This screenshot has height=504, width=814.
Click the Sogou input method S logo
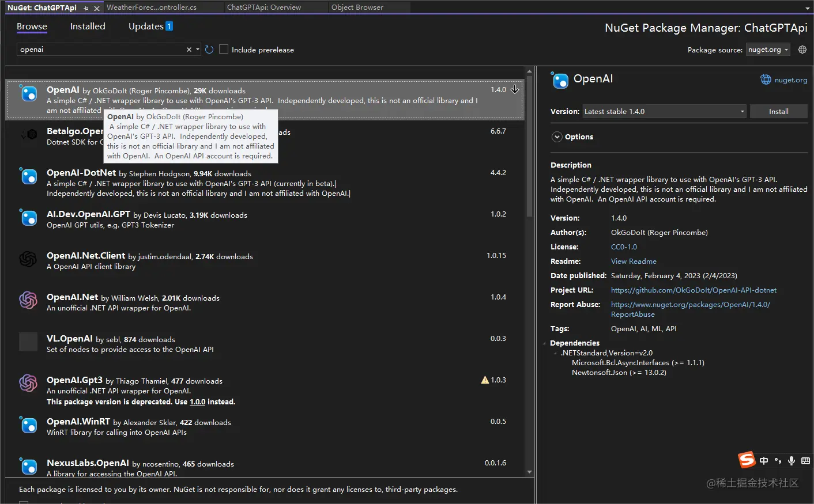pyautogui.click(x=747, y=460)
